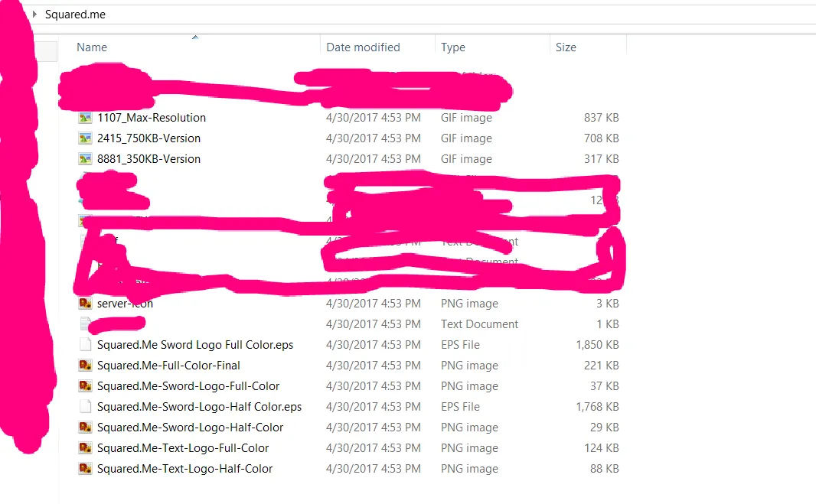Select the Squared.Me-Full-Color-Final file name
Viewport: 816px width, 504px height.
tap(168, 366)
